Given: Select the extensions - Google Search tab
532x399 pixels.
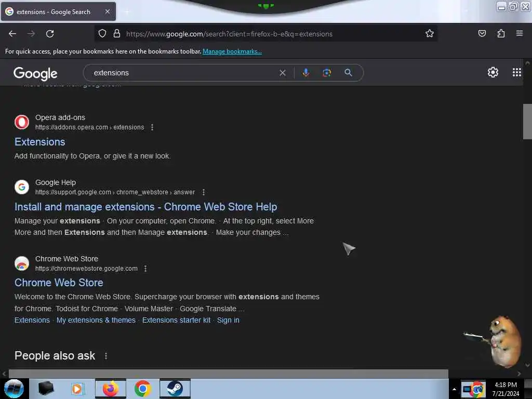Looking at the screenshot, I should (58, 11).
